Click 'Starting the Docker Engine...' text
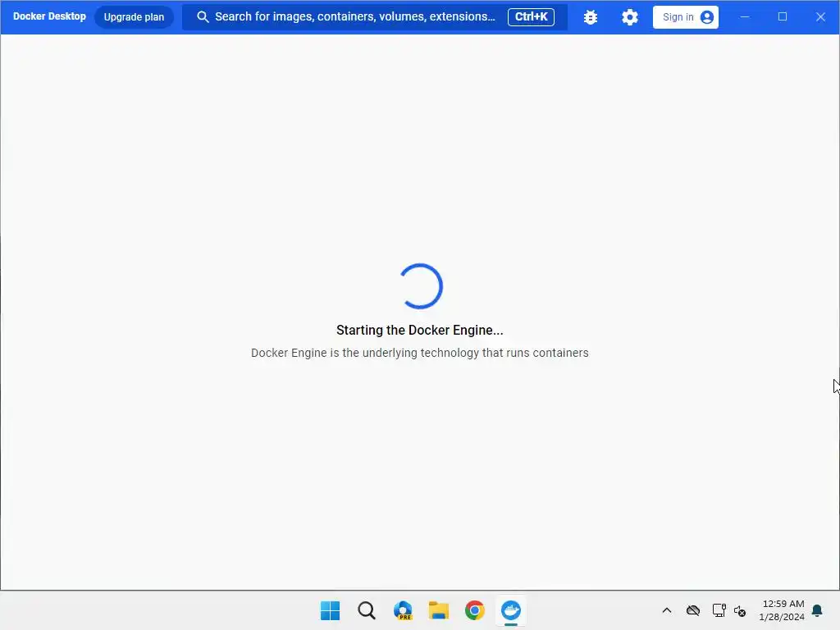 420,330
